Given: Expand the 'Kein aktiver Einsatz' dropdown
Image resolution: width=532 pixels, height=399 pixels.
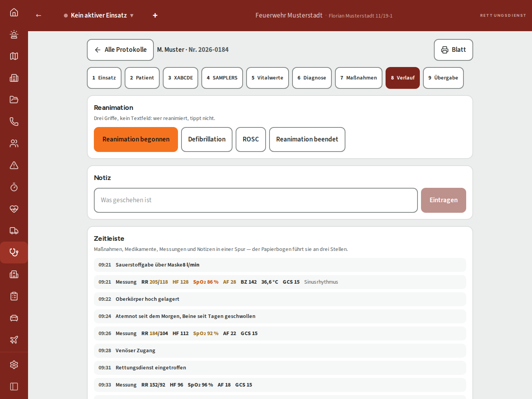Looking at the screenshot, I should point(99,16).
